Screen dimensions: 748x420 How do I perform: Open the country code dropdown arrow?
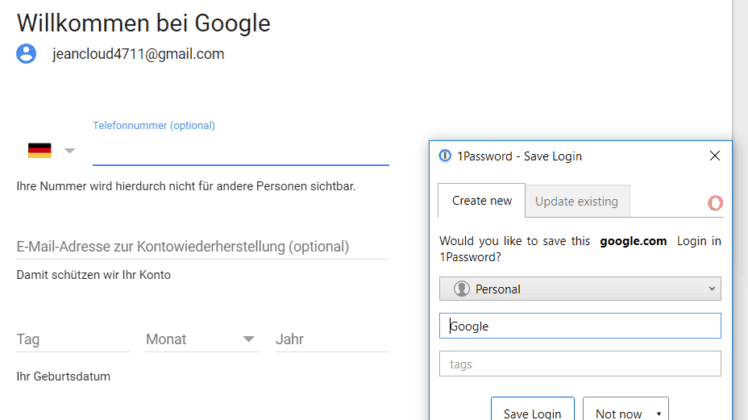point(70,151)
